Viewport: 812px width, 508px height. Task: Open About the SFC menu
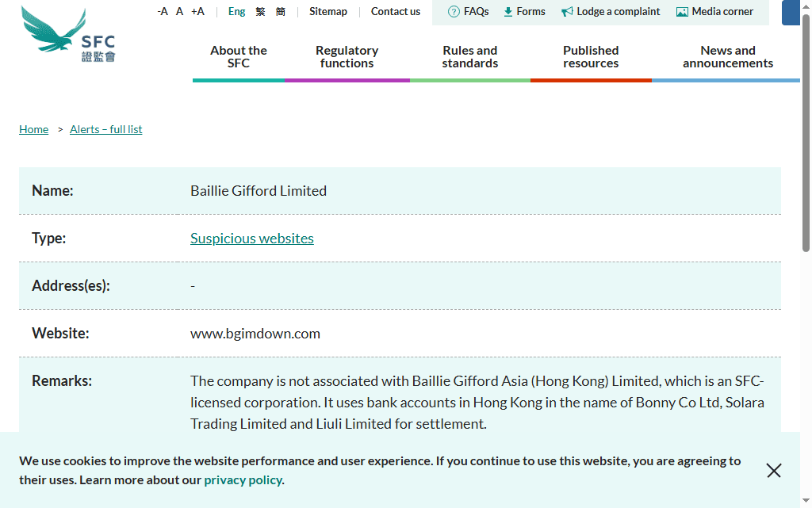point(239,57)
